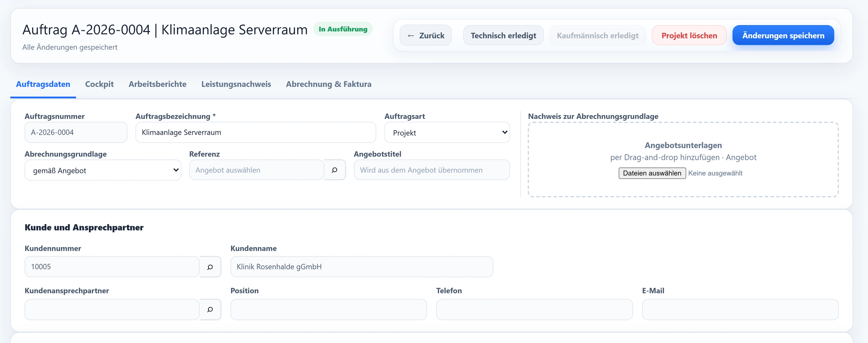Image resolution: width=868 pixels, height=343 pixels.
Task: Click the Telefon input field
Action: click(534, 309)
